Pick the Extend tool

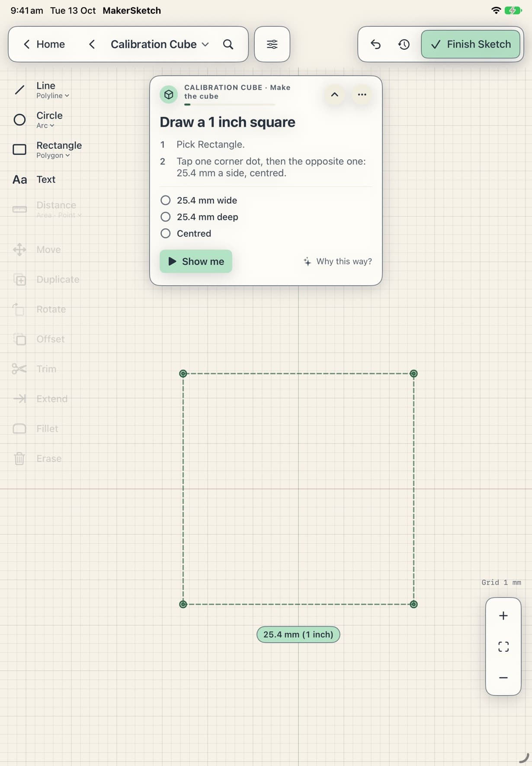click(x=40, y=399)
